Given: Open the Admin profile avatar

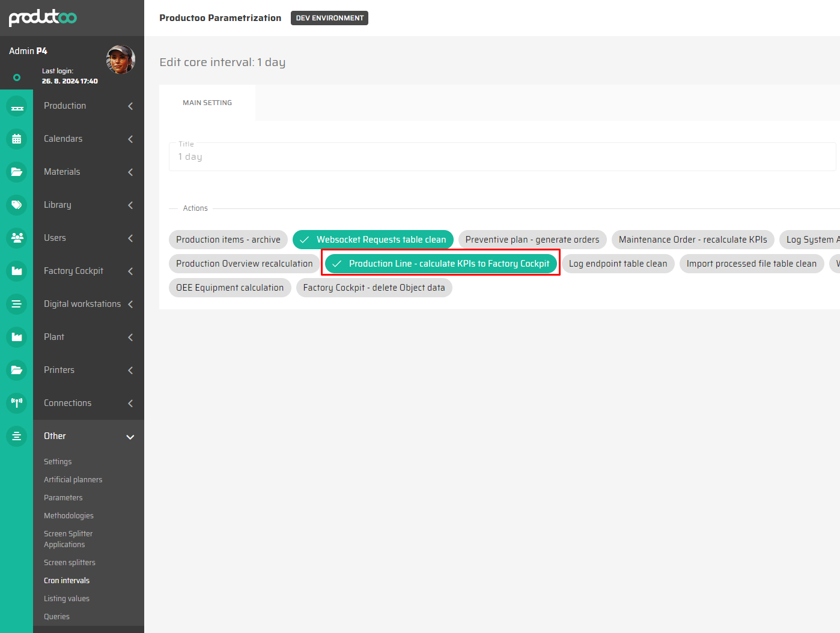Looking at the screenshot, I should coord(120,59).
